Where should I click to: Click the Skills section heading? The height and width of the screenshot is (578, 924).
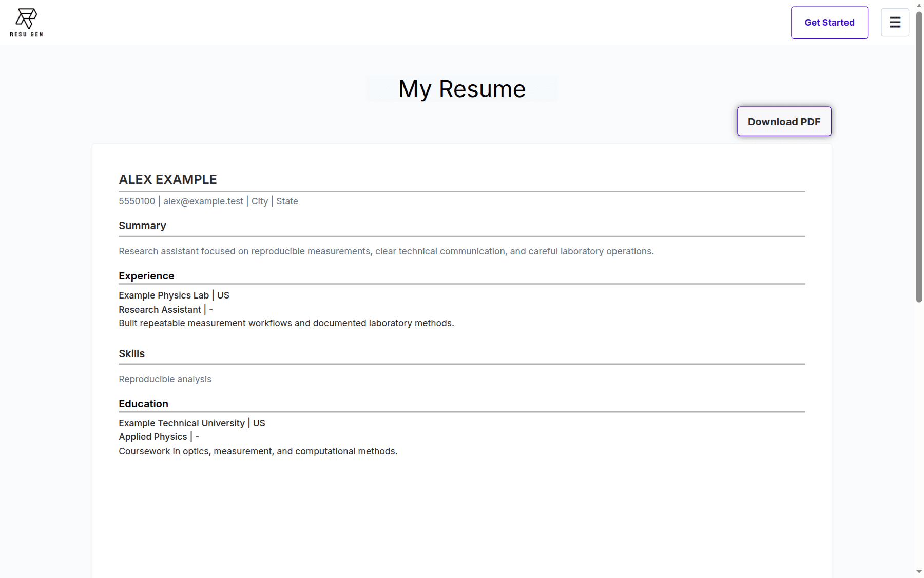(x=131, y=353)
